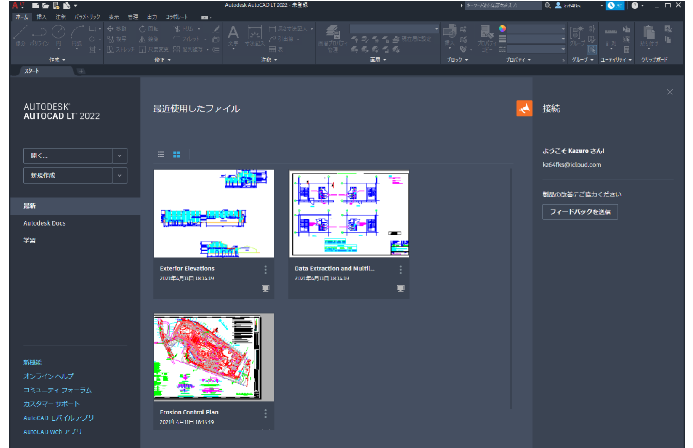Pin the Data Extraction file

point(400,288)
